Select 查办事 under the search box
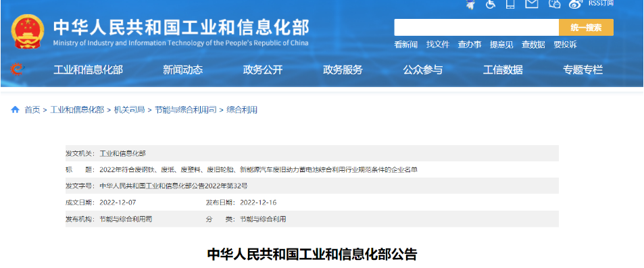The height and width of the screenshot is (268, 644). (x=470, y=45)
